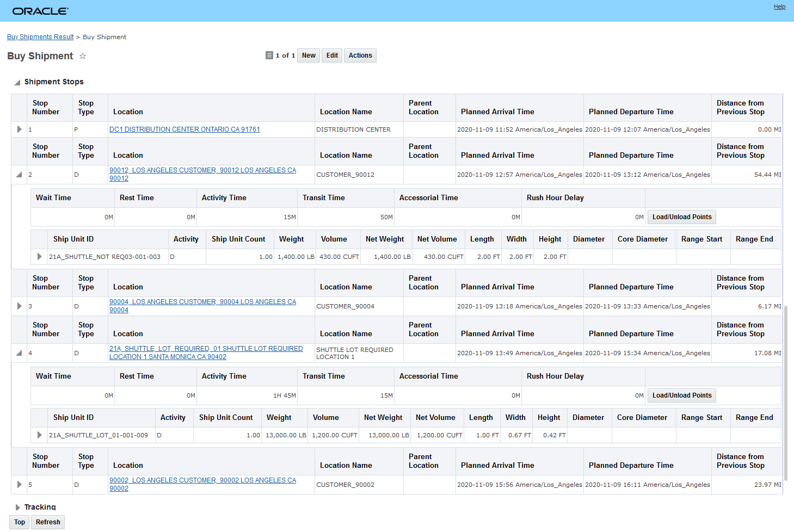The image size is (794, 532).
Task: Select the 13,000.00 LB weight cell
Action: click(286, 435)
